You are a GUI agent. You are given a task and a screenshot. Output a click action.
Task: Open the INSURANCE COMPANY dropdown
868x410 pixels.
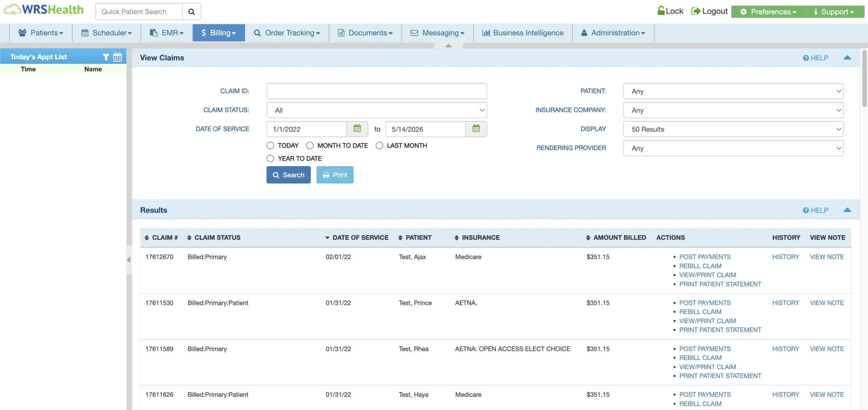tap(733, 110)
